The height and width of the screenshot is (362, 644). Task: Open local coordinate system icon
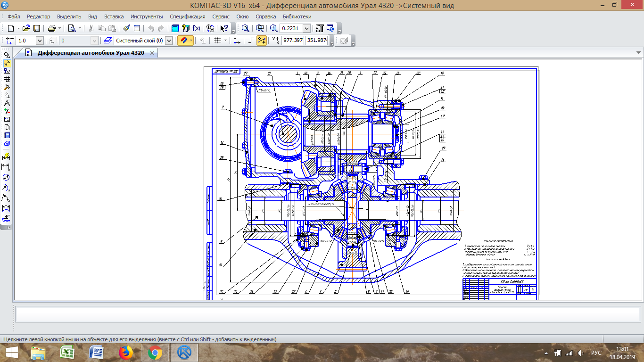coord(237,41)
